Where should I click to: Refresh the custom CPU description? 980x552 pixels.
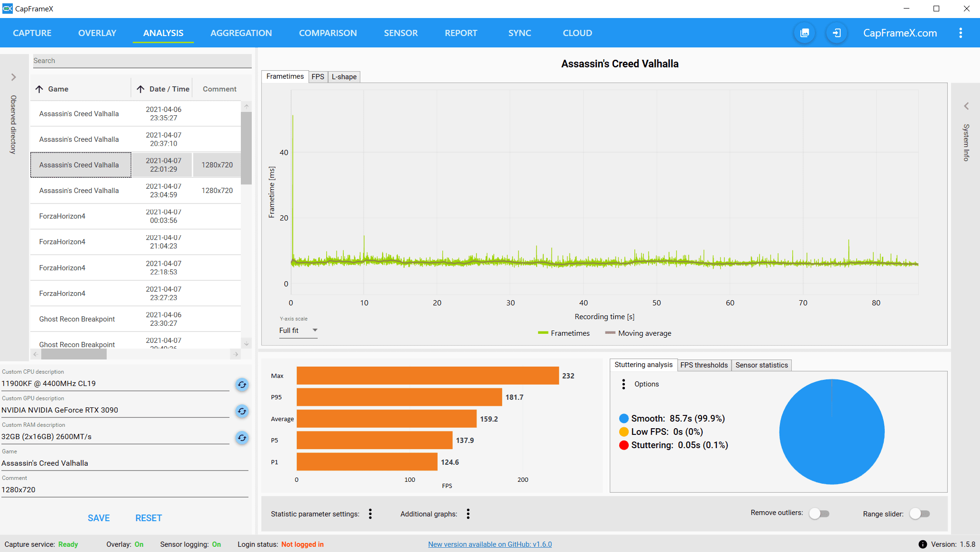click(x=242, y=385)
